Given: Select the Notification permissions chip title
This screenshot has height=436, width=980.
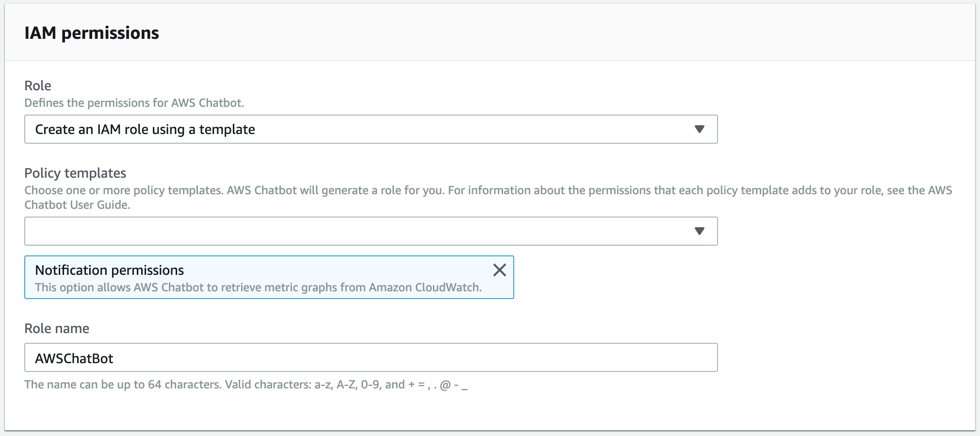Looking at the screenshot, I should click(x=110, y=270).
